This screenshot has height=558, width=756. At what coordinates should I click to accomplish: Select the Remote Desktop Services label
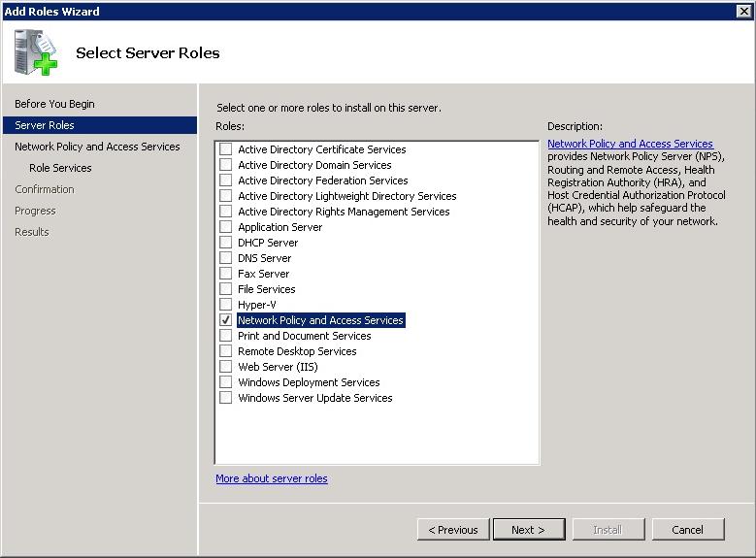pos(297,351)
